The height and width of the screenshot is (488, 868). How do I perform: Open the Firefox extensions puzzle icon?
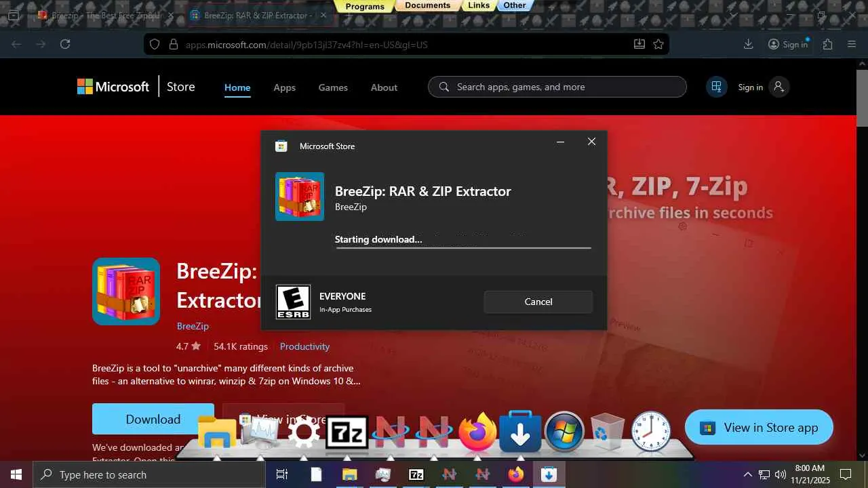(x=827, y=44)
